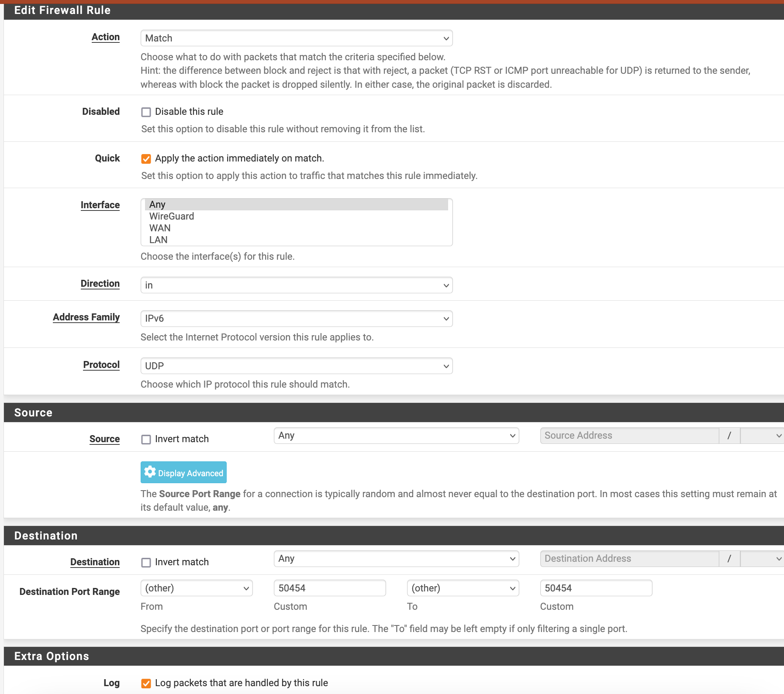784x694 pixels.
Task: Click the Protocol label link
Action: click(x=101, y=365)
